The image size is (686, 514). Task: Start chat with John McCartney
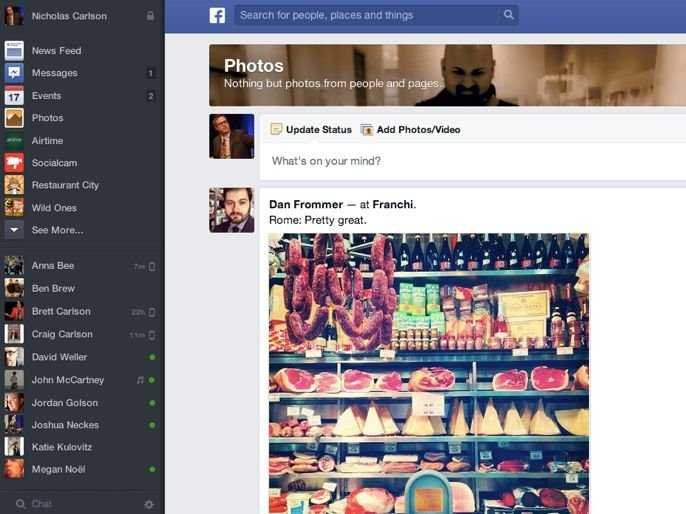68,380
